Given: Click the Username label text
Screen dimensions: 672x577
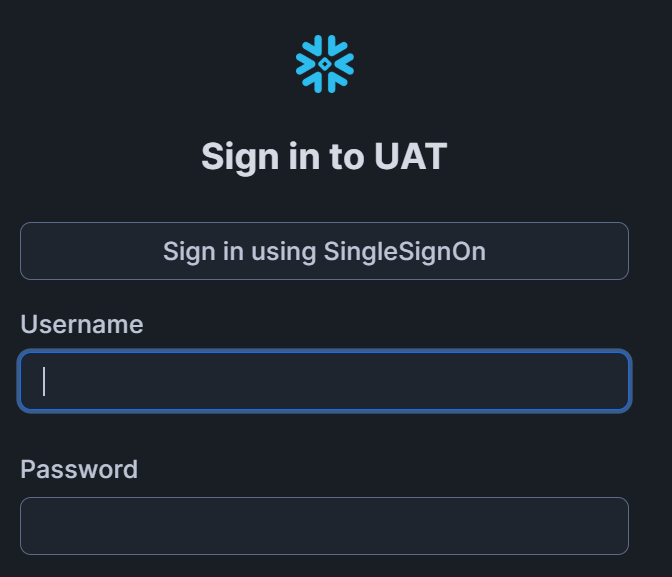Looking at the screenshot, I should click(82, 324).
